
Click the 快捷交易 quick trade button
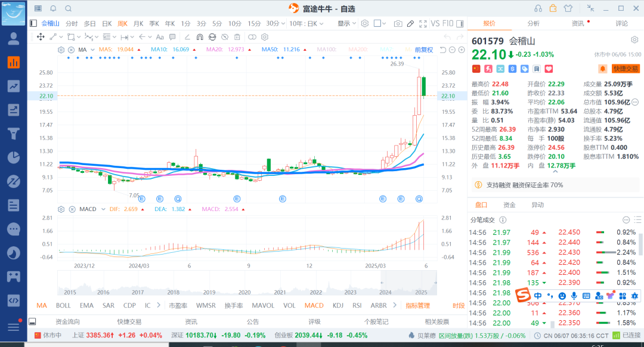tap(626, 69)
